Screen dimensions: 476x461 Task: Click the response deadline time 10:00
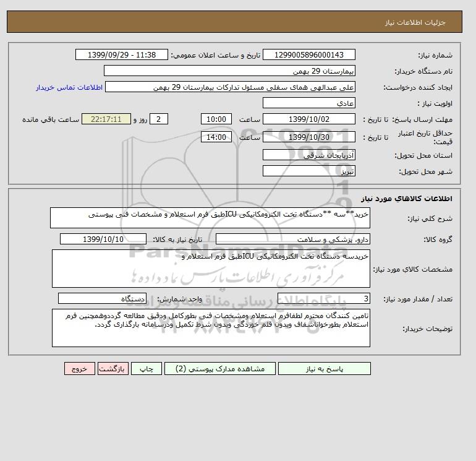(216, 119)
